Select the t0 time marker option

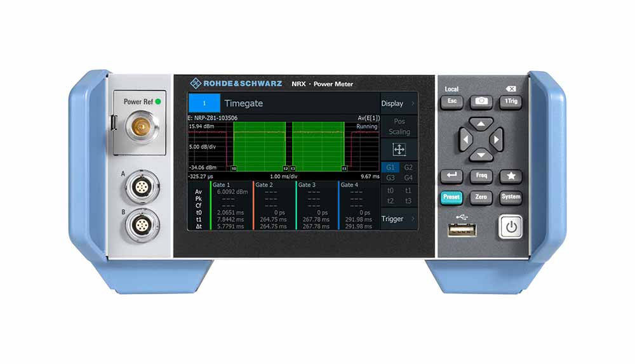pyautogui.click(x=390, y=190)
